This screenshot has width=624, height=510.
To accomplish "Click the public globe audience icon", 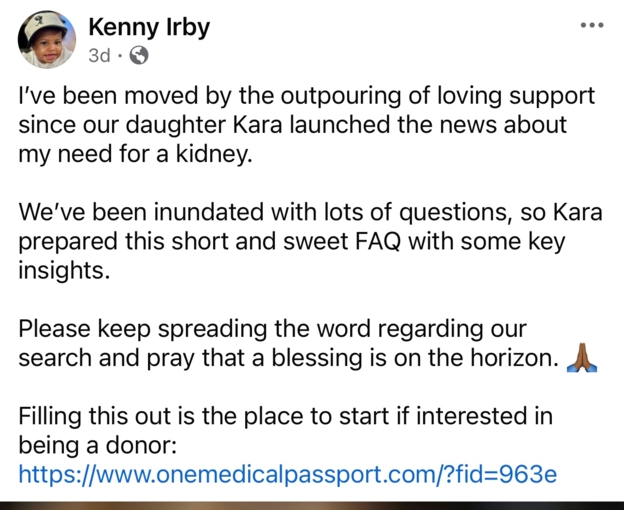I will (x=139, y=55).
